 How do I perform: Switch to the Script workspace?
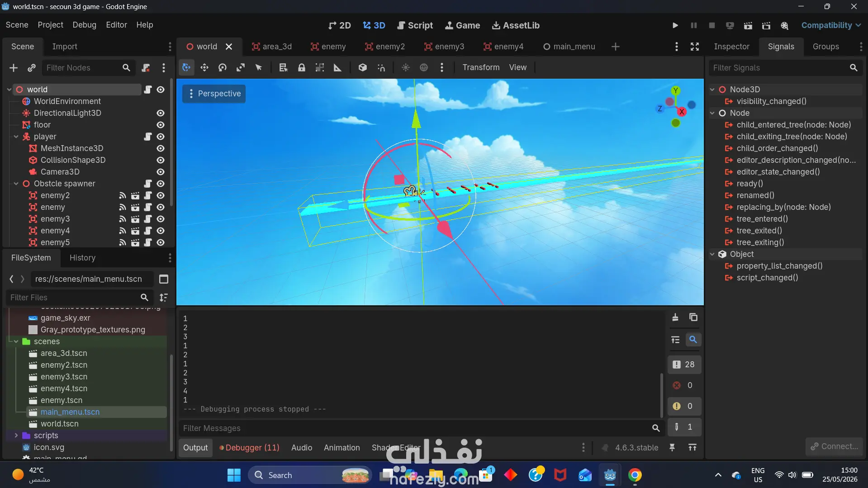[415, 25]
